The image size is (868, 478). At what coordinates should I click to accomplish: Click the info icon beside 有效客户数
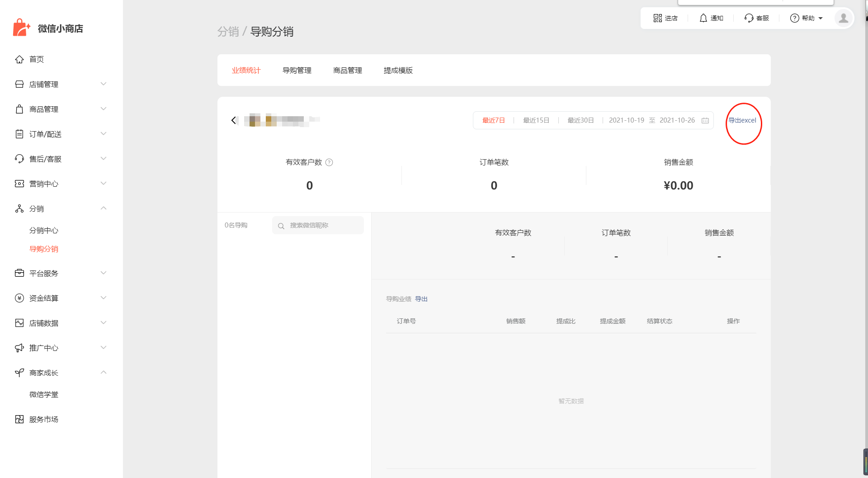coord(329,162)
